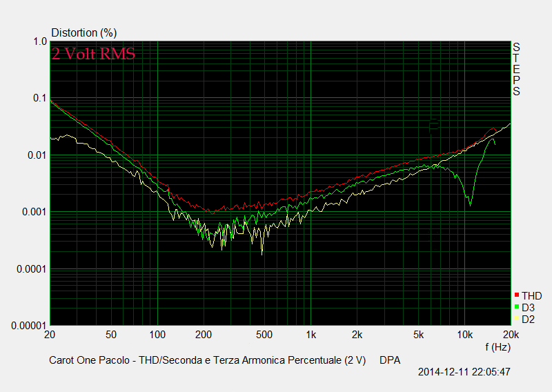552x392 pixels.
Task: Click the 20k frequency tick label
Action: [510, 335]
